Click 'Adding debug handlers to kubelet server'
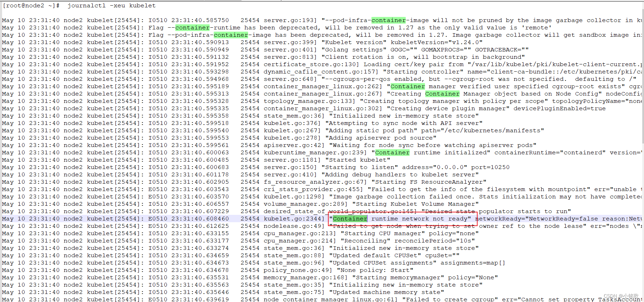644x302 pixels. tap(400, 175)
